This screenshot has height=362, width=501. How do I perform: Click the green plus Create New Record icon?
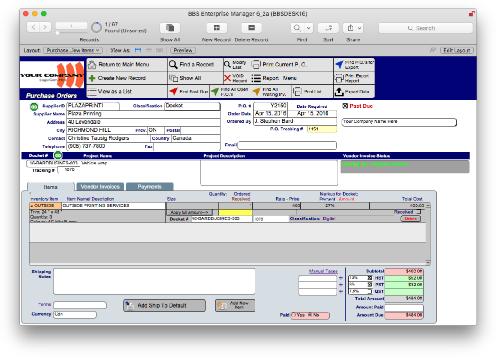92,78
